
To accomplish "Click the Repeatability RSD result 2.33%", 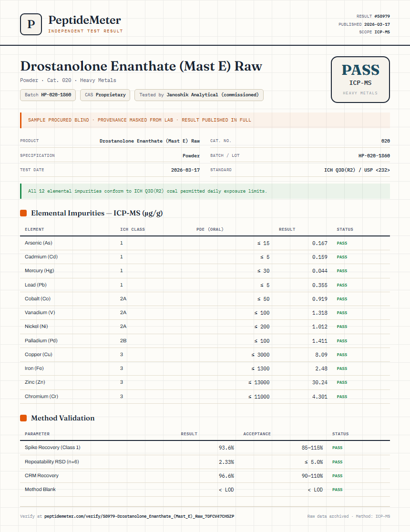I will (x=226, y=462).
